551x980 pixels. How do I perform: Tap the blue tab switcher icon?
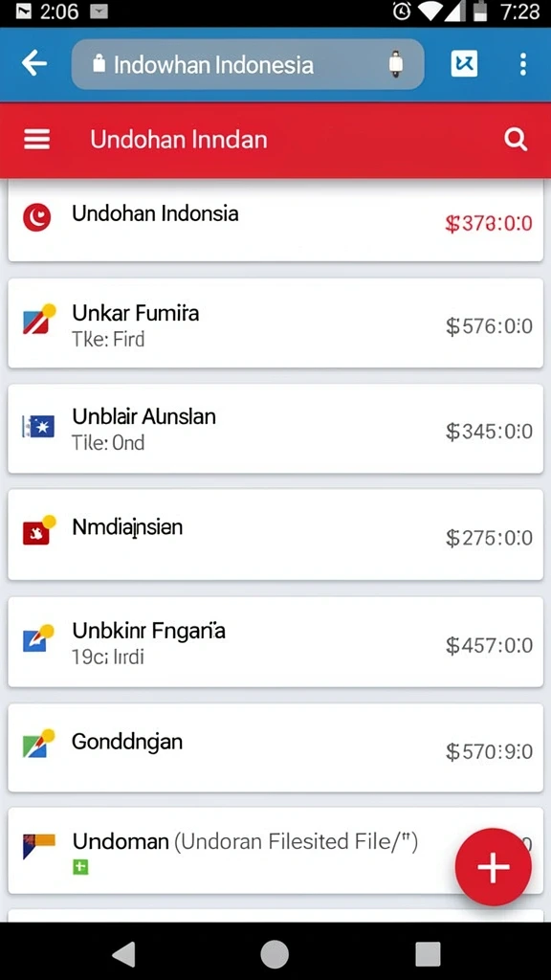coord(464,64)
